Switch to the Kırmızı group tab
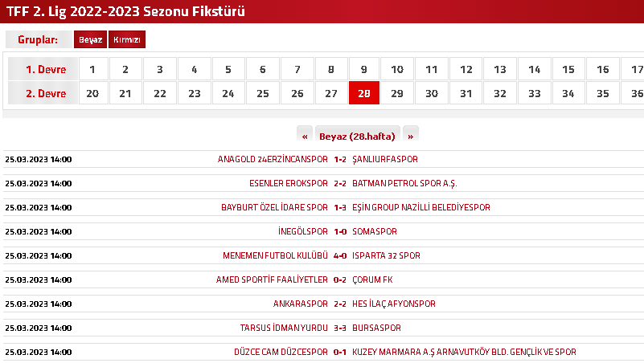The image size is (644, 363). pyautogui.click(x=127, y=39)
